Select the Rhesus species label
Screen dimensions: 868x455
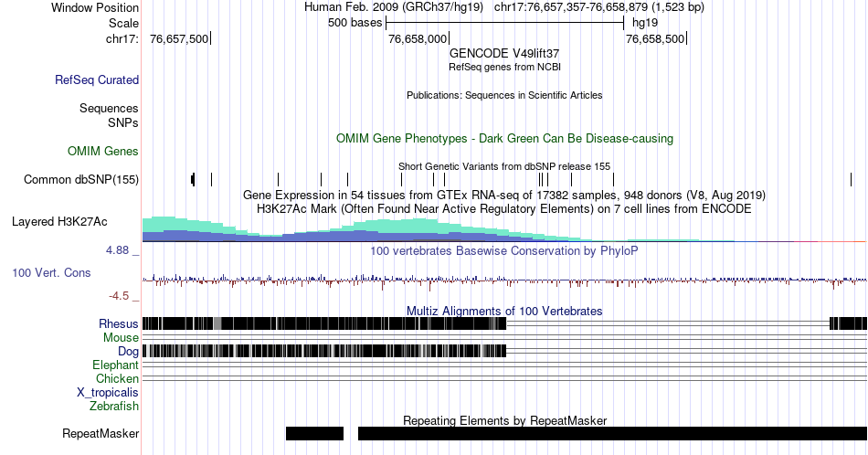tap(119, 323)
